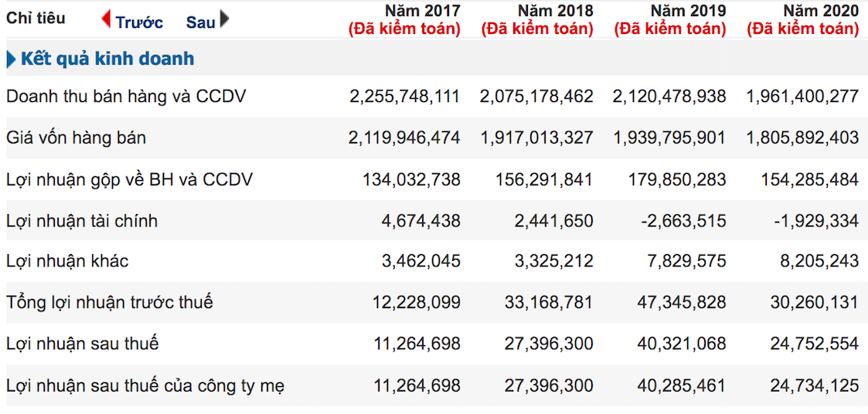Image resolution: width=868 pixels, height=414 pixels.
Task: Click the 2019 financial profit value -2,663,515
Action: [x=682, y=221]
